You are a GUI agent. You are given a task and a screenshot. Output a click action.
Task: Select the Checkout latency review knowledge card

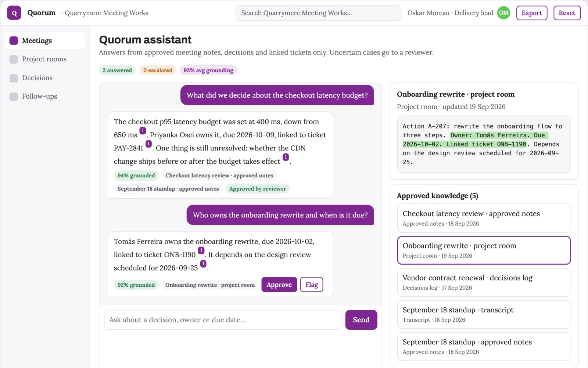[x=484, y=218]
